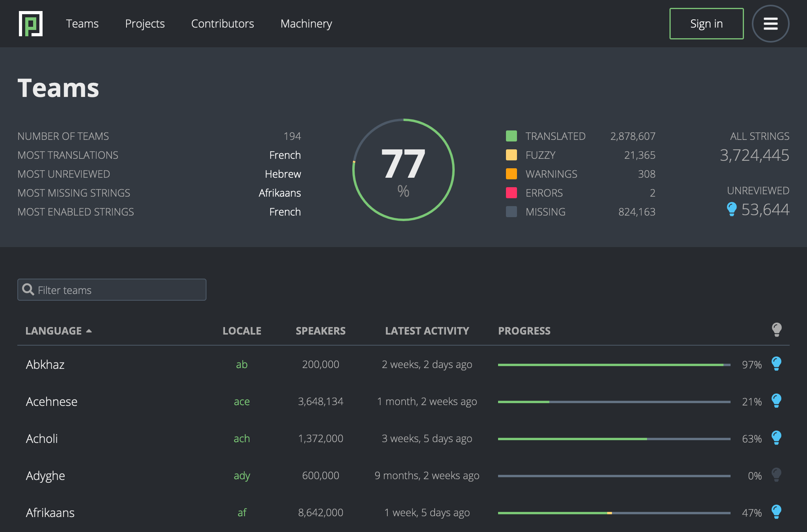The width and height of the screenshot is (807, 532).
Task: Open the Abkhaz team link
Action: pos(45,365)
